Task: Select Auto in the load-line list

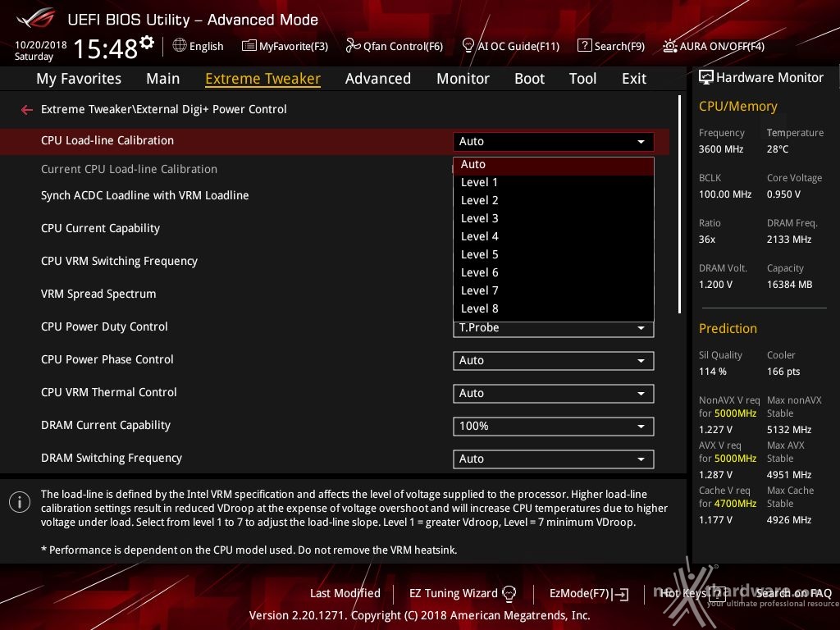Action: (x=554, y=165)
